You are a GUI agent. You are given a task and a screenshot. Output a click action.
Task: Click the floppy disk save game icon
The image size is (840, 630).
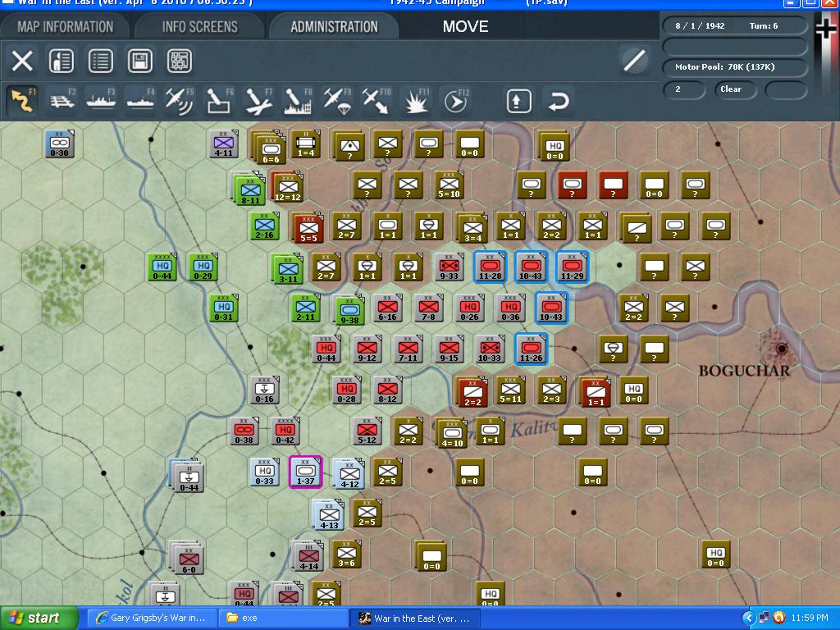pyautogui.click(x=139, y=61)
